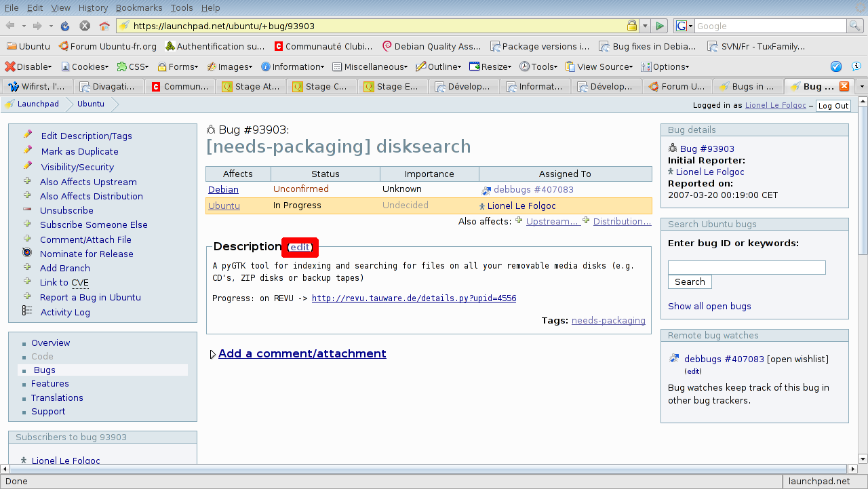Click the bug ID or keywords field
The image size is (868, 489).
coord(746,267)
